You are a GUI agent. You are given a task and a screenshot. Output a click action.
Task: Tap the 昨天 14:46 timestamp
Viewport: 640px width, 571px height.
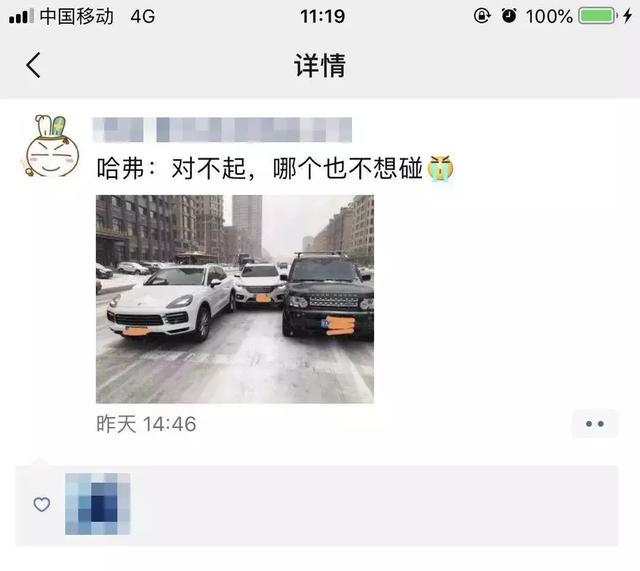coord(146,424)
